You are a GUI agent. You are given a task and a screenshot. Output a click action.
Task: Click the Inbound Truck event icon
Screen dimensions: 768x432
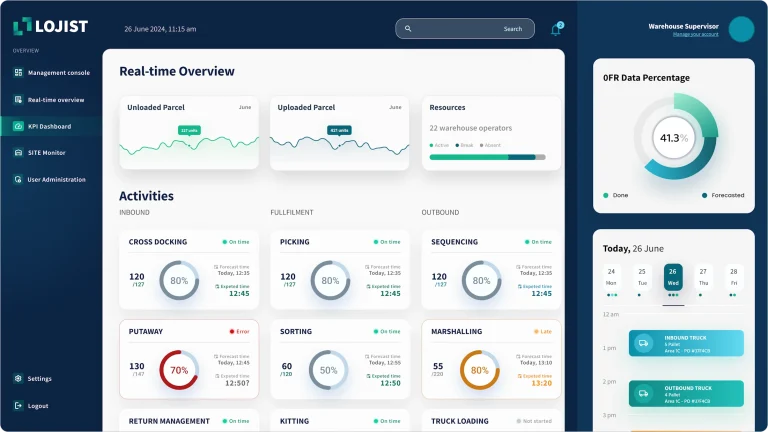click(x=644, y=343)
